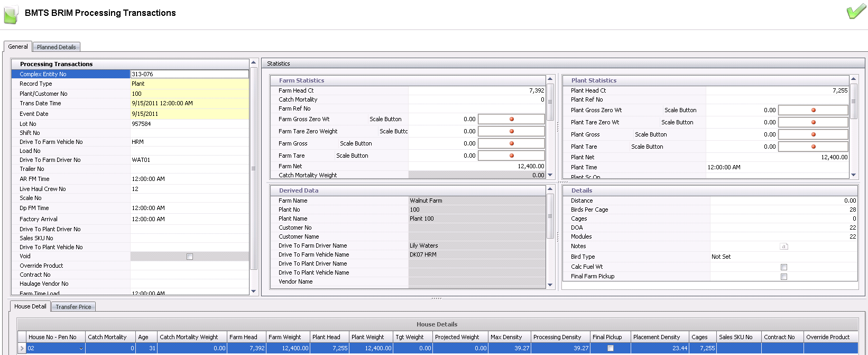Enable the Calc Fuel Wt checkbox

784,267
